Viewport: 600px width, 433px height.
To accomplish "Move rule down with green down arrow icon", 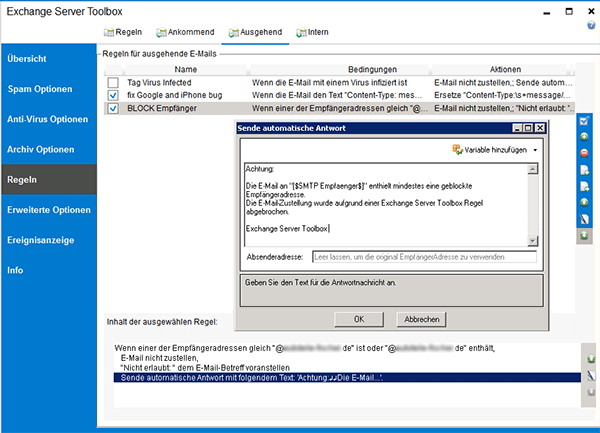I will [x=584, y=235].
